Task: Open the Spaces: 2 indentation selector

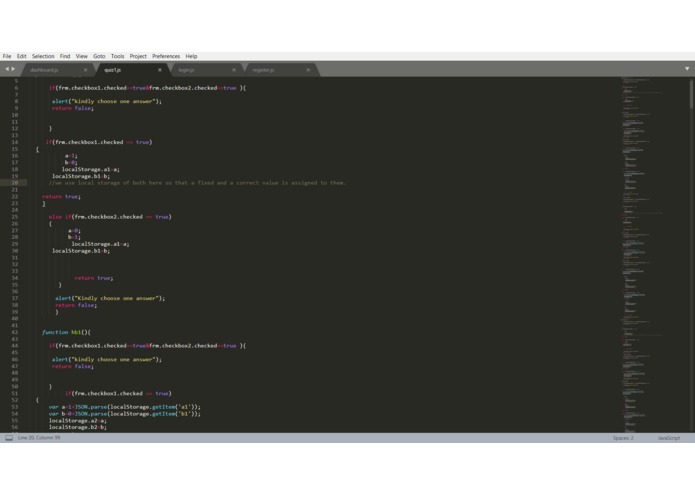Action: pyautogui.click(x=623, y=438)
